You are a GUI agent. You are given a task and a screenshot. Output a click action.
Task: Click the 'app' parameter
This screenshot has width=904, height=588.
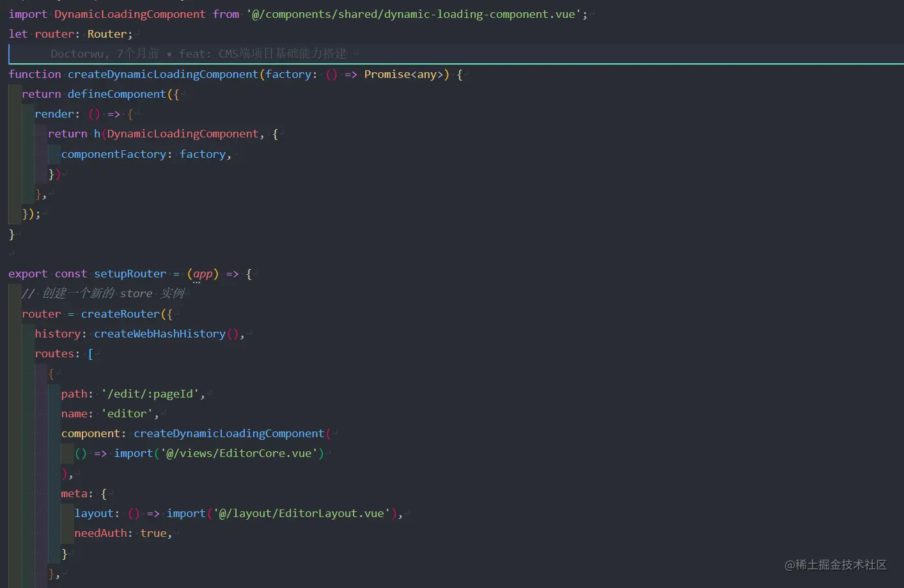point(203,274)
